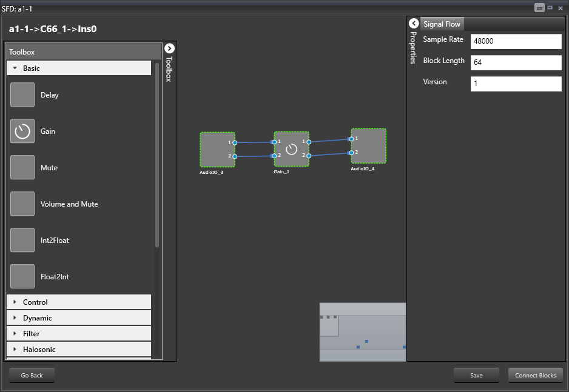Click the Version input field
Viewport: 569px width, 392px height.
pyautogui.click(x=516, y=84)
